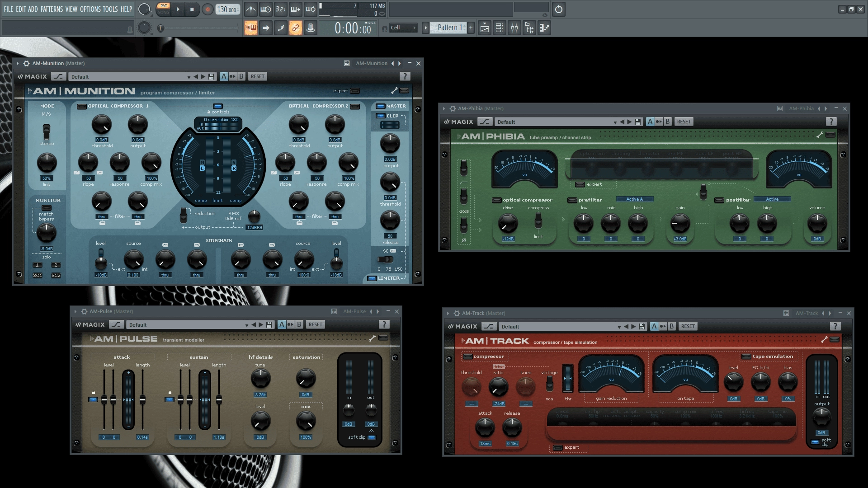Click the M/S stereo mode slider in Munition
This screenshot has width=868, height=488.
click(46, 132)
